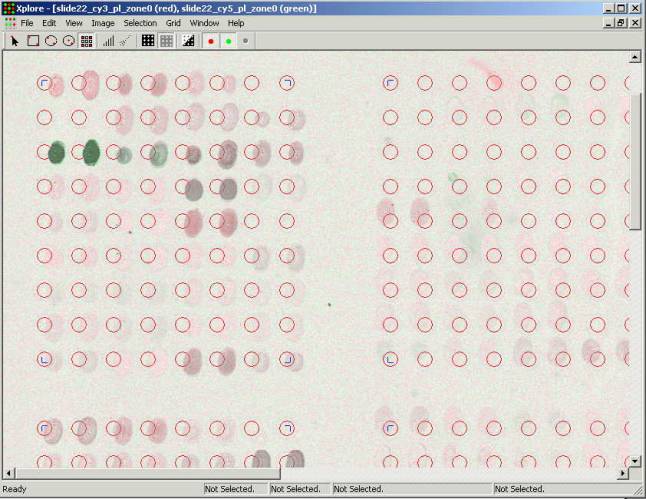The width and height of the screenshot is (646, 499).
Task: Toggle the green channel display
Action: pos(228,41)
